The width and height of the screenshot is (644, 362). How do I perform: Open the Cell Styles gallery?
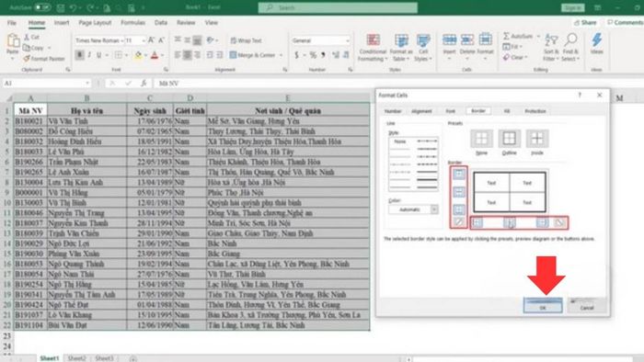pos(423,48)
